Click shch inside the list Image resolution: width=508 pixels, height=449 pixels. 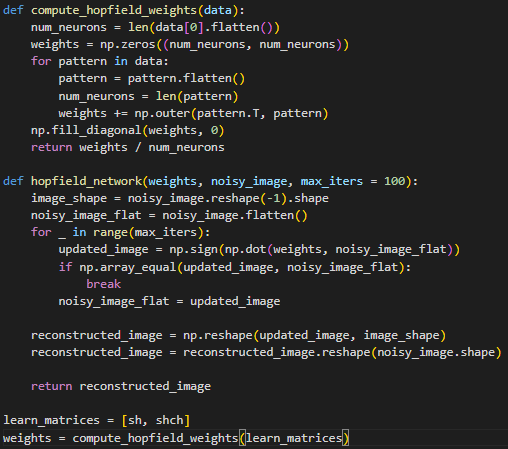(x=169, y=420)
